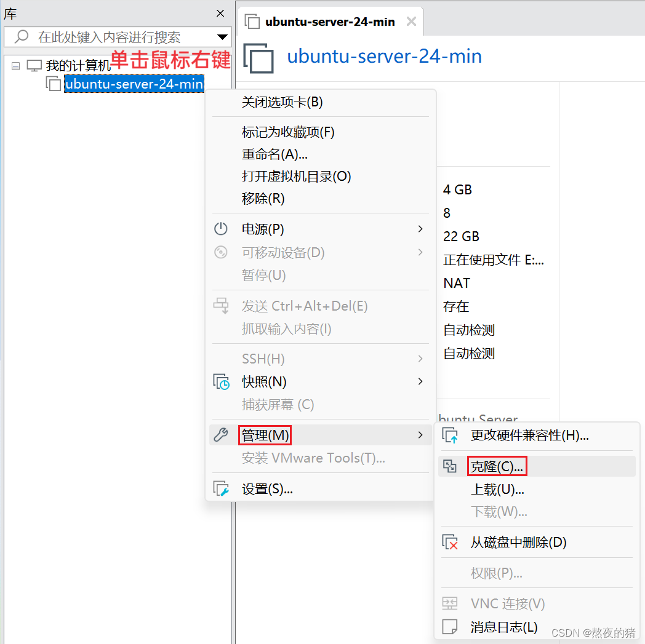Select 权限(P)... in the manage submenu

click(537, 573)
